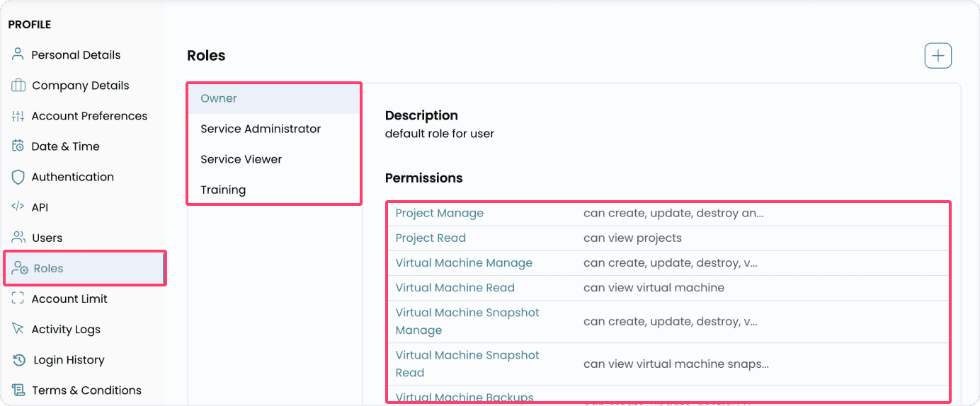The height and width of the screenshot is (406, 980).
Task: Click the Date & Time calendar icon
Action: coord(18,146)
